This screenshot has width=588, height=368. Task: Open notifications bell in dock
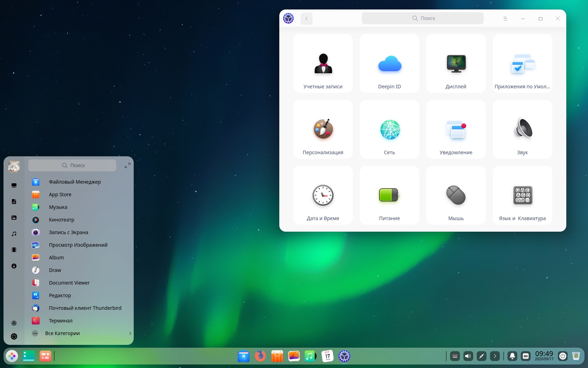click(512, 356)
